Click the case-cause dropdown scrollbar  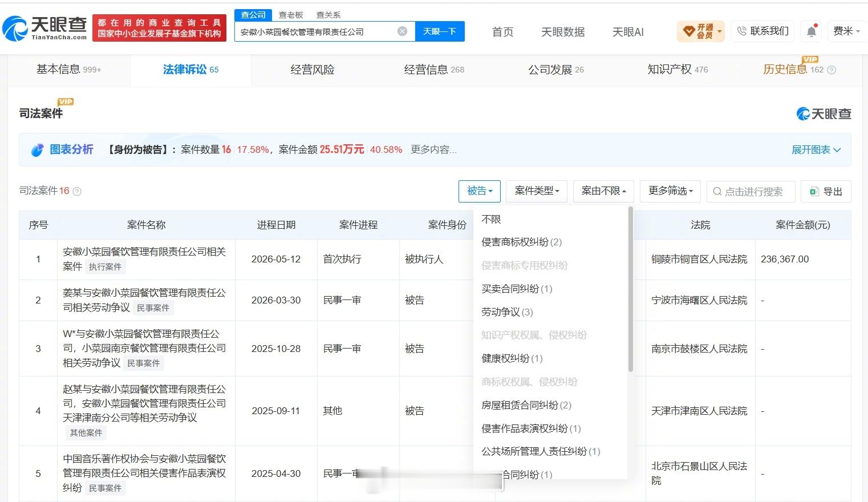tap(630, 290)
